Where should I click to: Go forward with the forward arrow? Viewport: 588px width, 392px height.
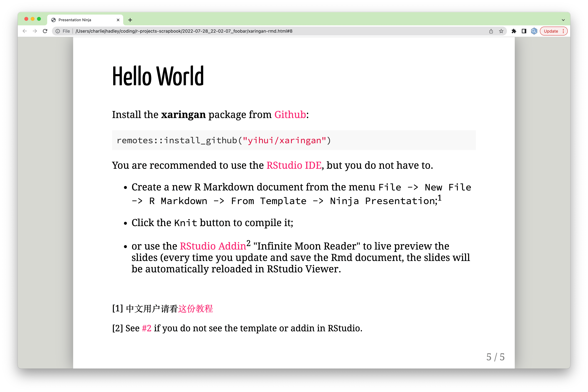pyautogui.click(x=35, y=31)
